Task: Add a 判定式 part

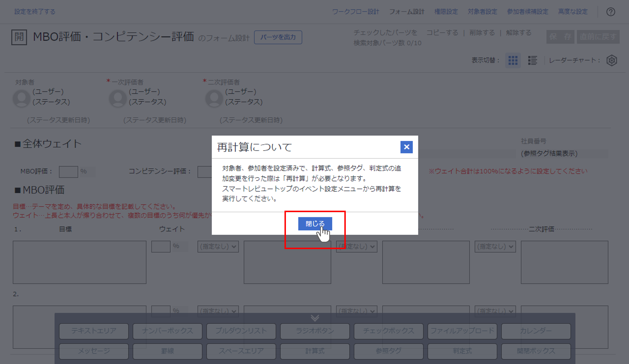Action: pos(462,351)
